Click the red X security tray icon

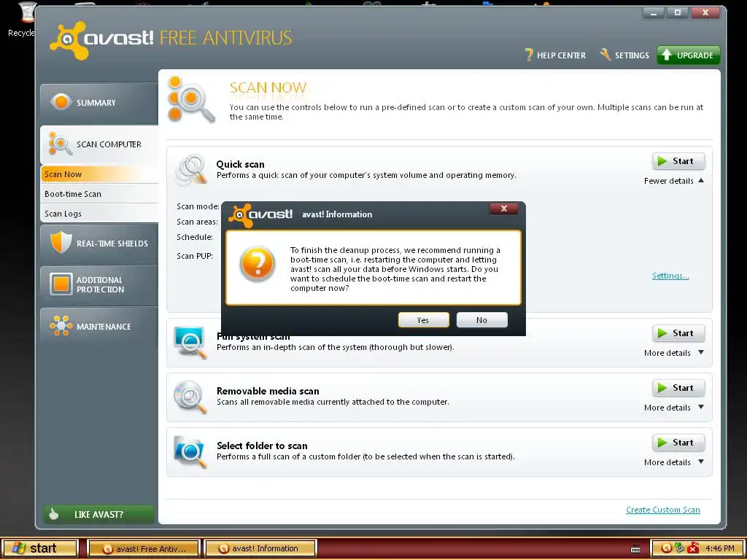(x=693, y=548)
